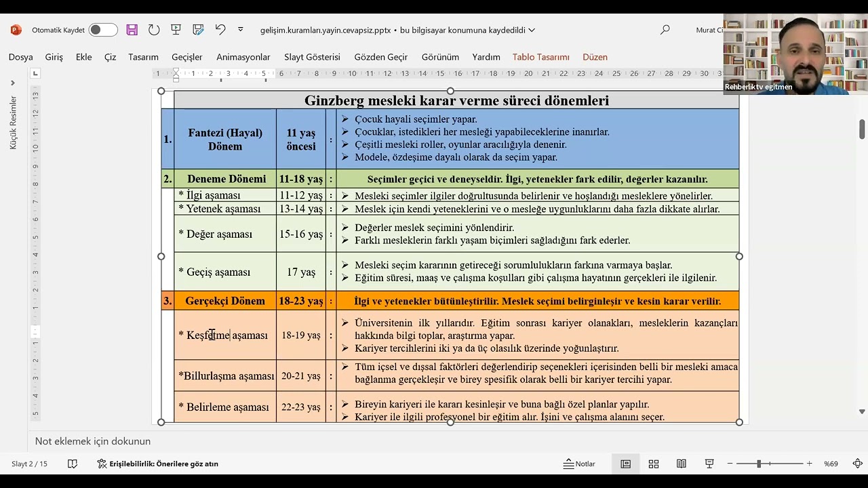Viewport: 868px width, 488px height.
Task: Open the Görünüm tab
Action: point(440,57)
